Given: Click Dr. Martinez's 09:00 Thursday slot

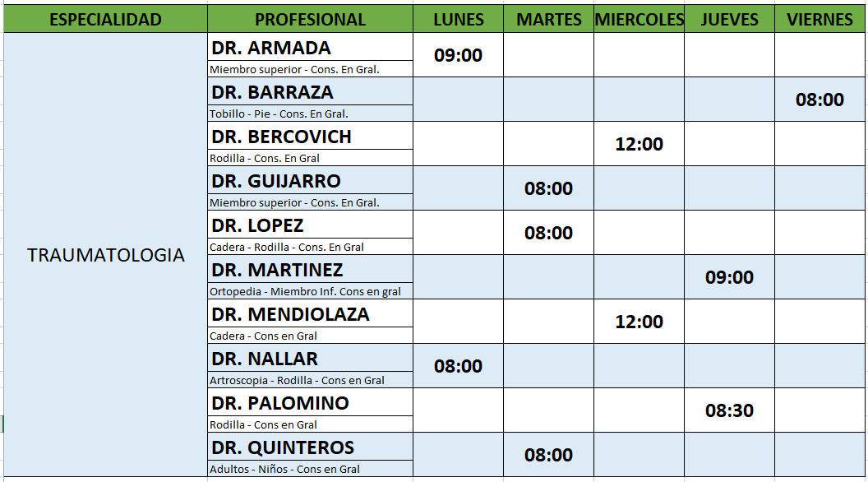Looking at the screenshot, I should click(729, 278).
